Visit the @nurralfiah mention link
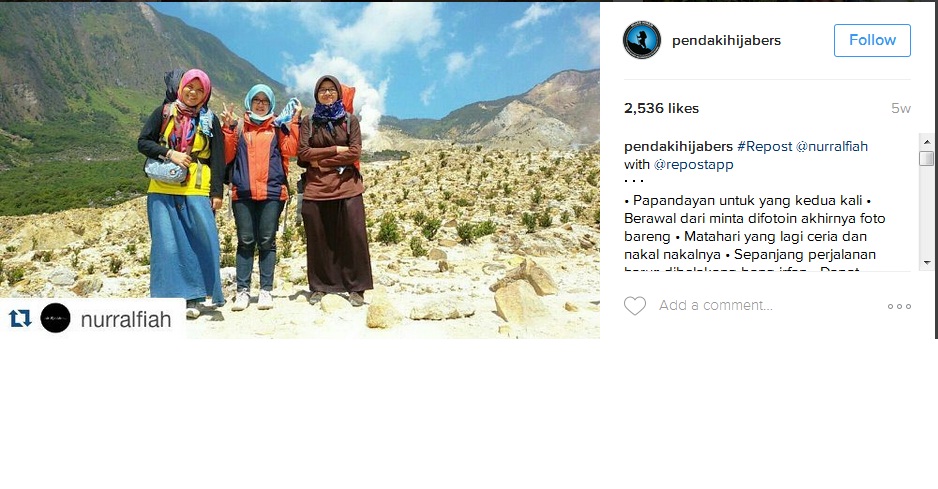This screenshot has height=489, width=938. (x=832, y=147)
